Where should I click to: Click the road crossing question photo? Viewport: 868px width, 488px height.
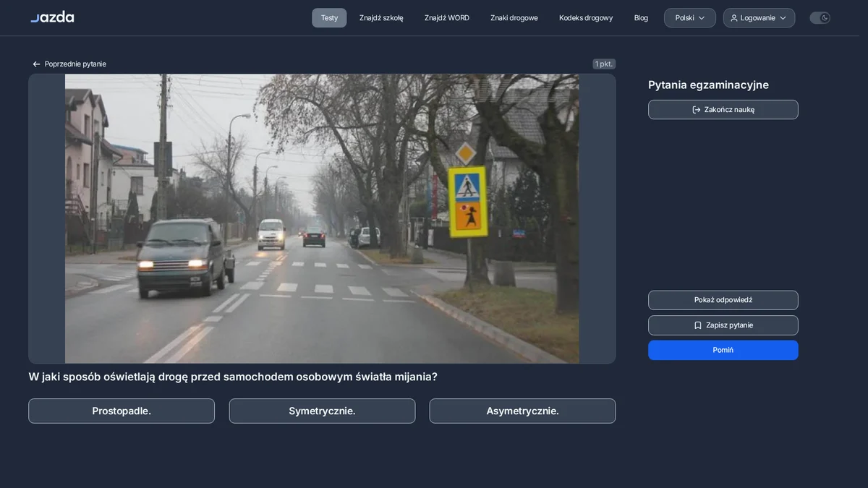pyautogui.click(x=322, y=218)
